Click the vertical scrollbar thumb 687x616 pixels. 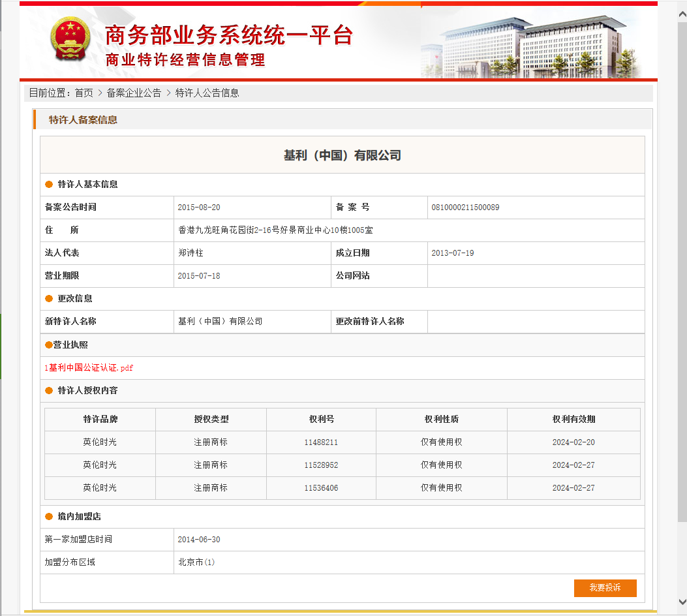point(682,261)
